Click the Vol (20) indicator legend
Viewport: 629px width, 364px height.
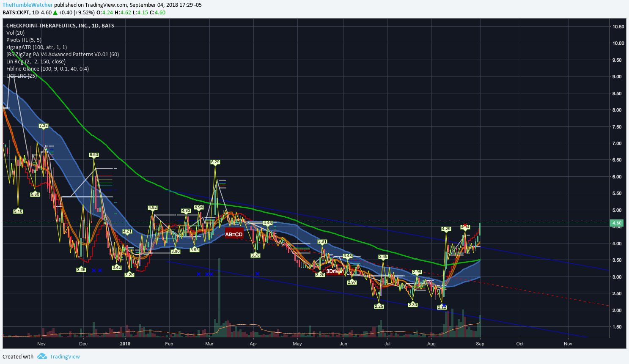coord(15,33)
